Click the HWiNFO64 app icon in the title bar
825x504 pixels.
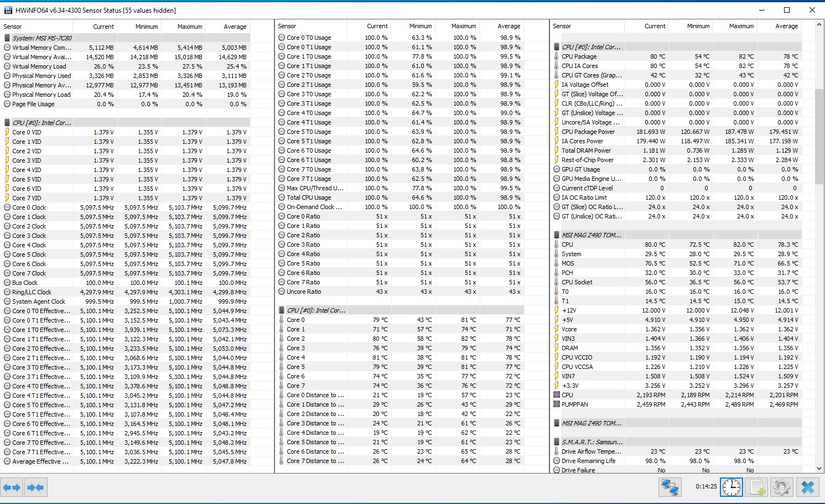8,10
